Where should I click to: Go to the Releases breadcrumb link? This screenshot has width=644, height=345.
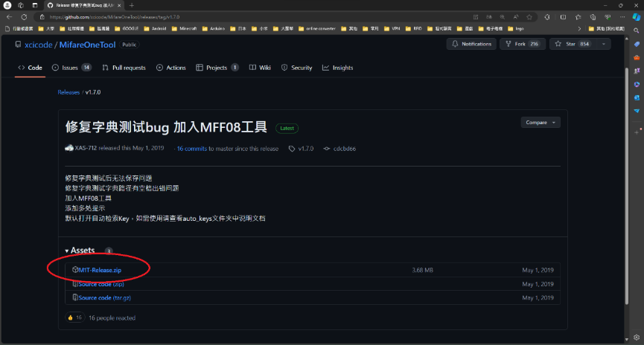tap(68, 92)
